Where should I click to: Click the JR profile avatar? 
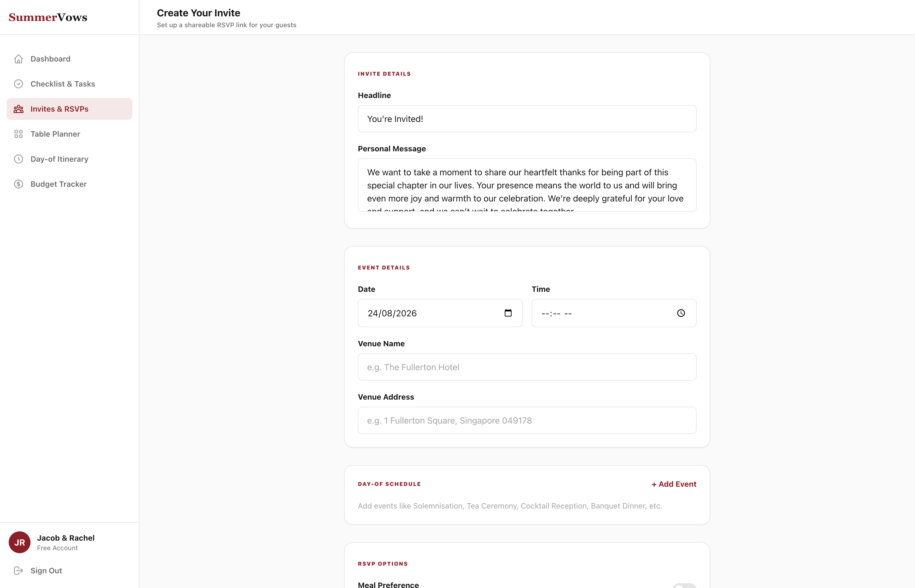pyautogui.click(x=20, y=542)
